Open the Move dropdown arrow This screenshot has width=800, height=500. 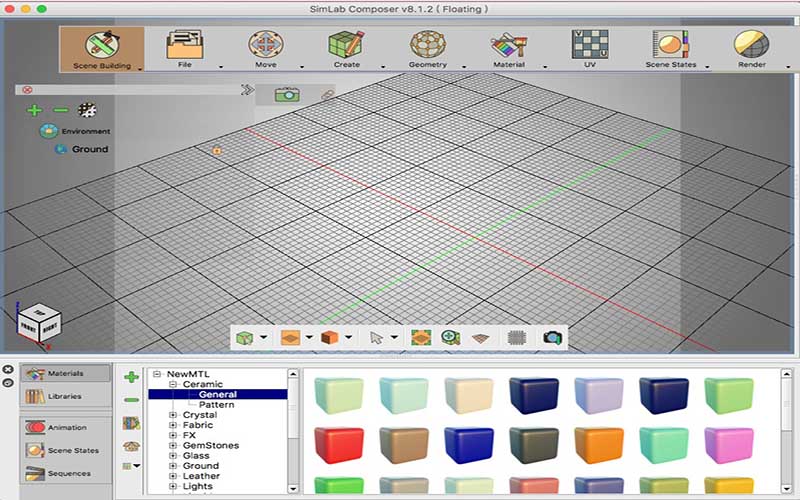302,67
